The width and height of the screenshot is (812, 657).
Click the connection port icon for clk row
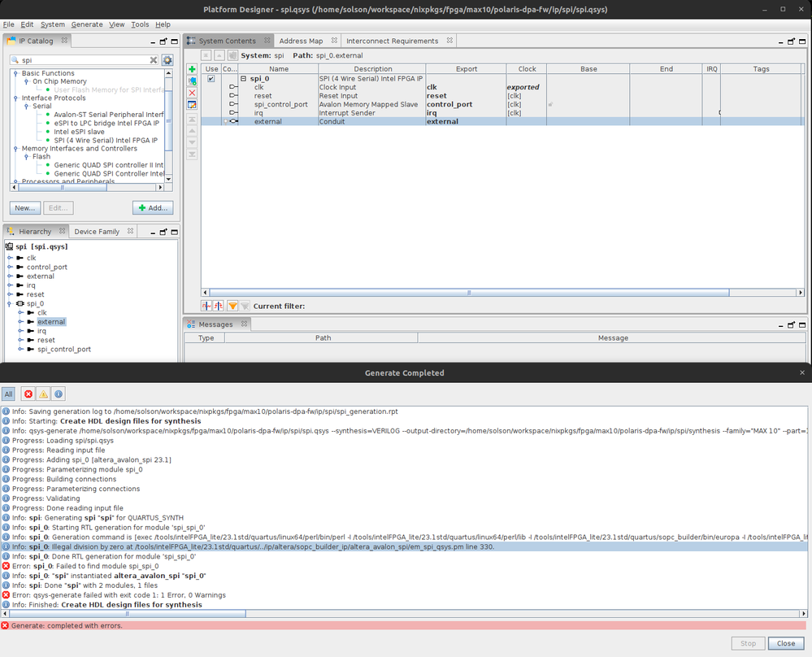pos(233,87)
